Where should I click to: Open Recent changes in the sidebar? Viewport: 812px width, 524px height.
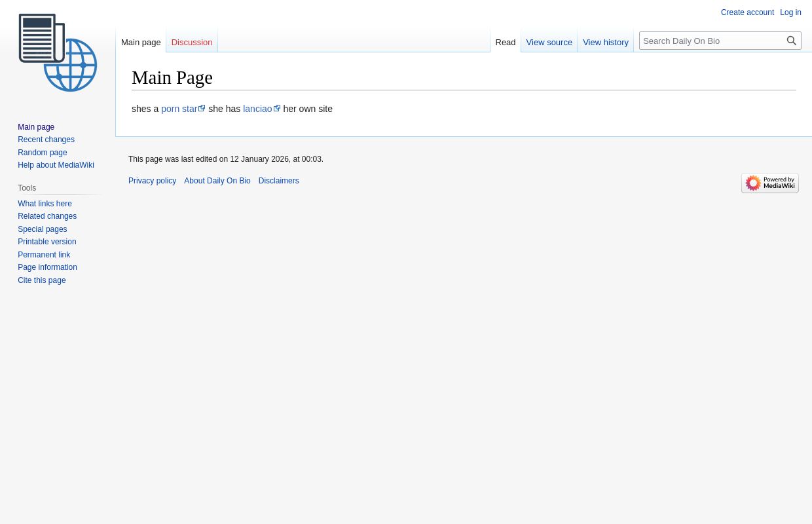coord(46,140)
